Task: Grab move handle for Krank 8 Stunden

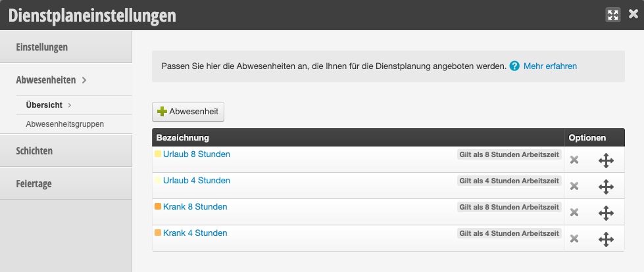Action: [x=606, y=213]
